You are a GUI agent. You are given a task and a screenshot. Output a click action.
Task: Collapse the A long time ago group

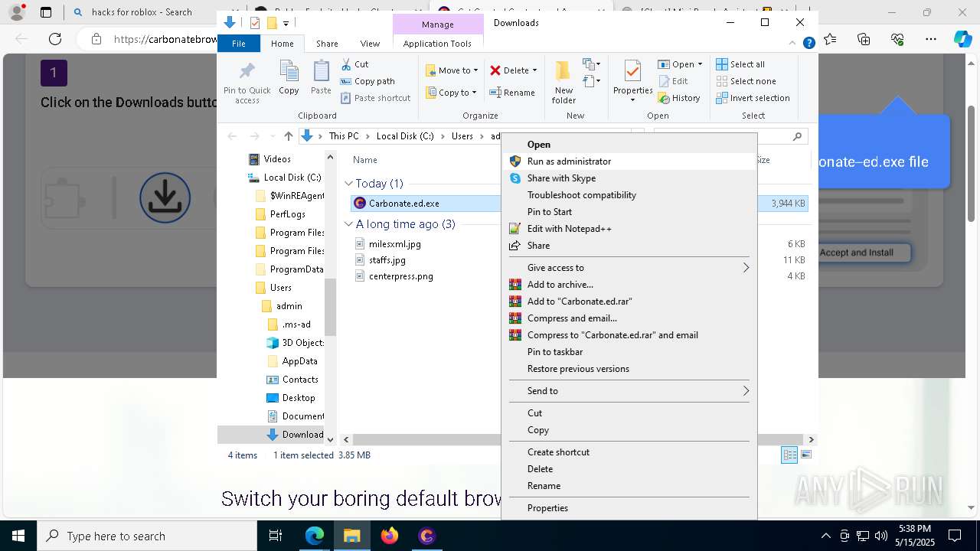pyautogui.click(x=348, y=224)
